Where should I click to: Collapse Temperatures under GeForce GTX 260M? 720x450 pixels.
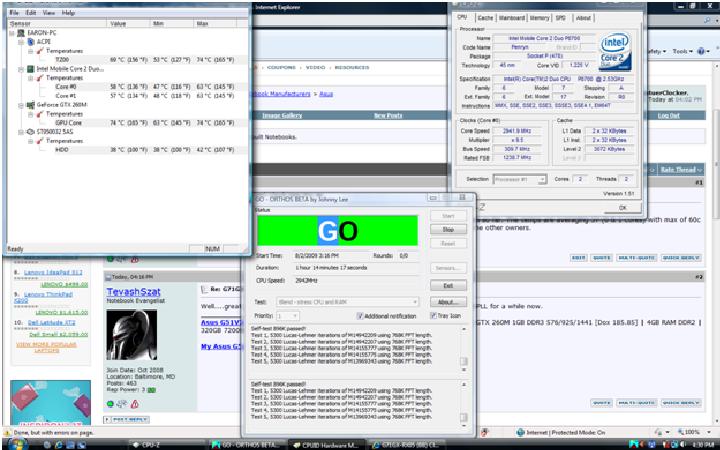coord(30,114)
